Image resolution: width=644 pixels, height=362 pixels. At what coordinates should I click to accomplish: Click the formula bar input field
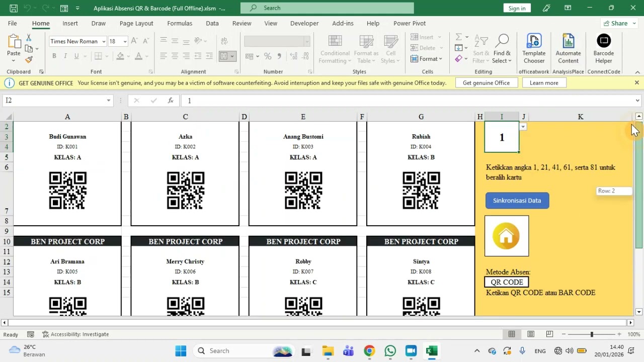point(408,101)
